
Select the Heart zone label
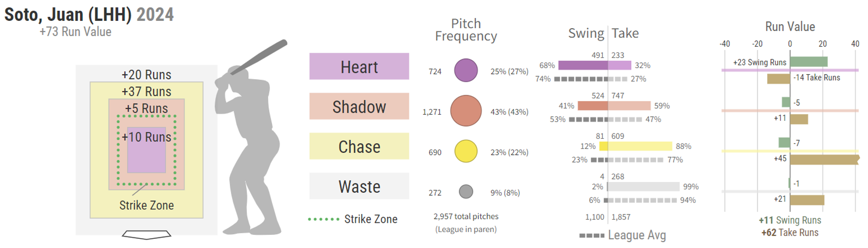[x=359, y=66]
